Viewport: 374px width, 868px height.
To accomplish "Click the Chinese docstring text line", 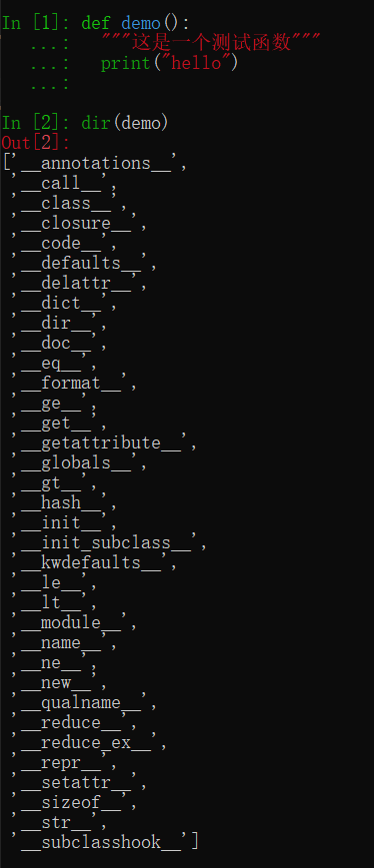I will pos(211,42).
